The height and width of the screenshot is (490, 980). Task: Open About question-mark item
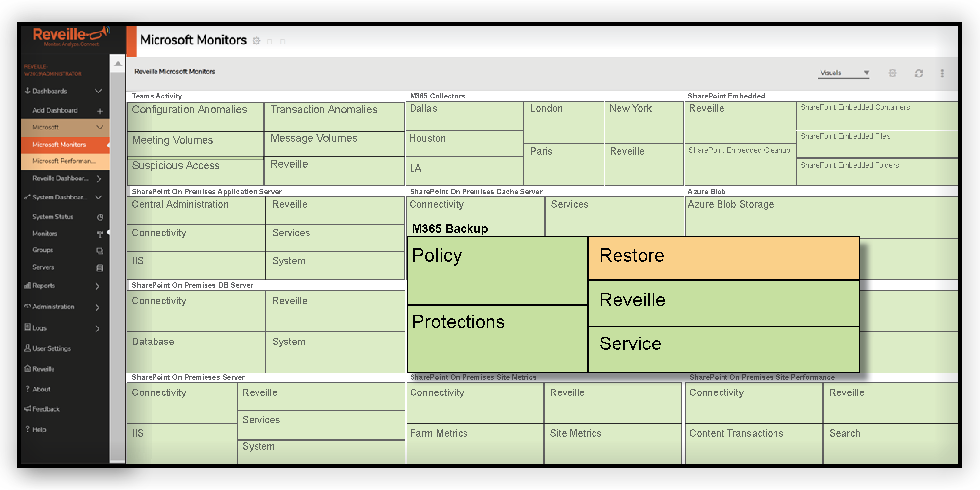pyautogui.click(x=28, y=389)
